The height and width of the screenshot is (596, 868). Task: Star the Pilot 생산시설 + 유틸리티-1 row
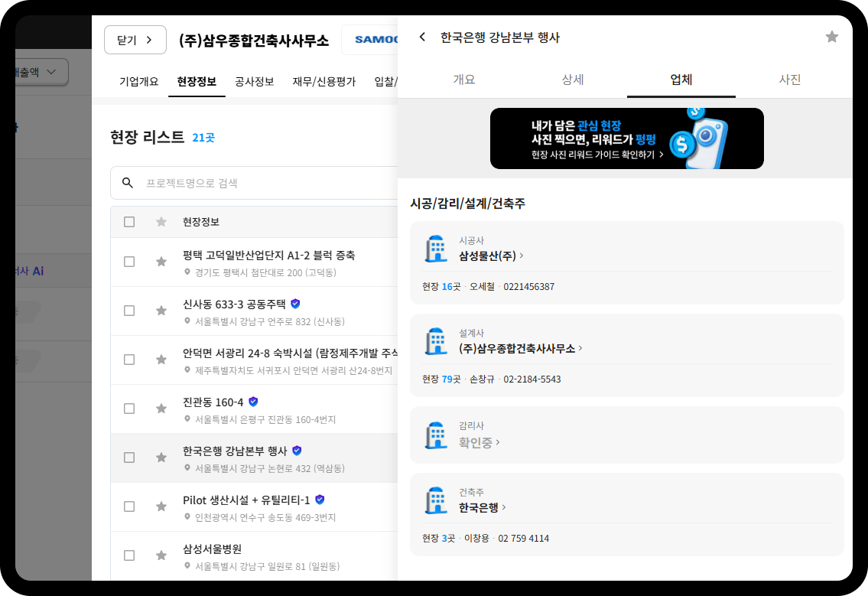[161, 506]
